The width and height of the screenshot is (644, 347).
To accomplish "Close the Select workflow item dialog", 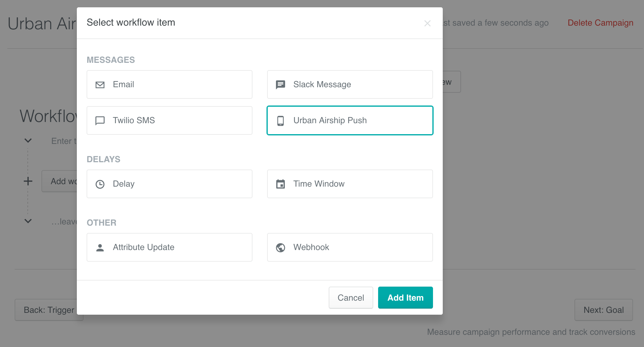I will point(427,23).
